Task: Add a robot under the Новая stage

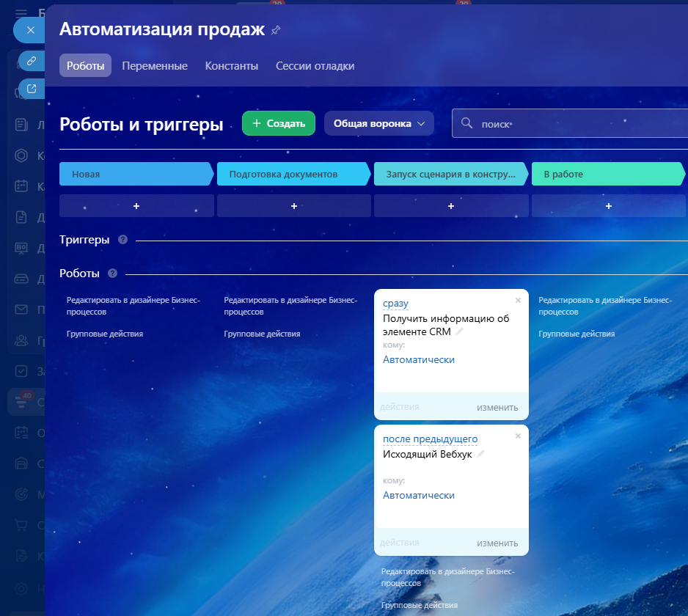Action: [136, 206]
